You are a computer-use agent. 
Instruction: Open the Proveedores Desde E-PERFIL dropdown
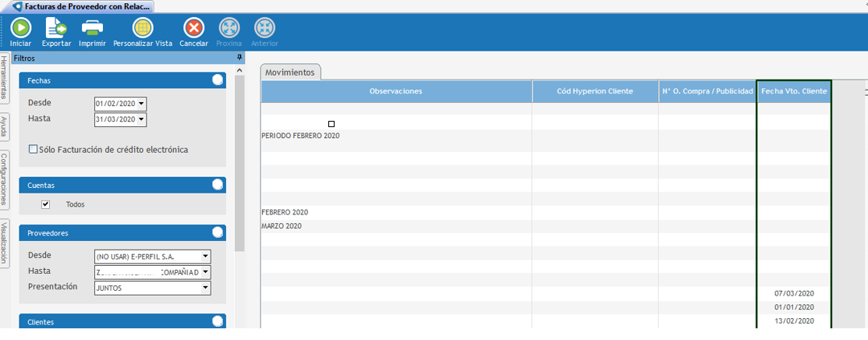click(205, 256)
